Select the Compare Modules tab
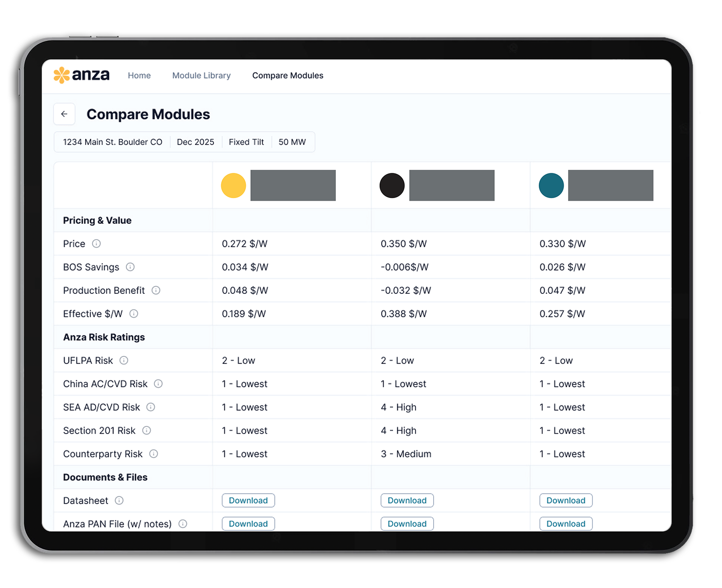722x588 pixels. tap(287, 75)
